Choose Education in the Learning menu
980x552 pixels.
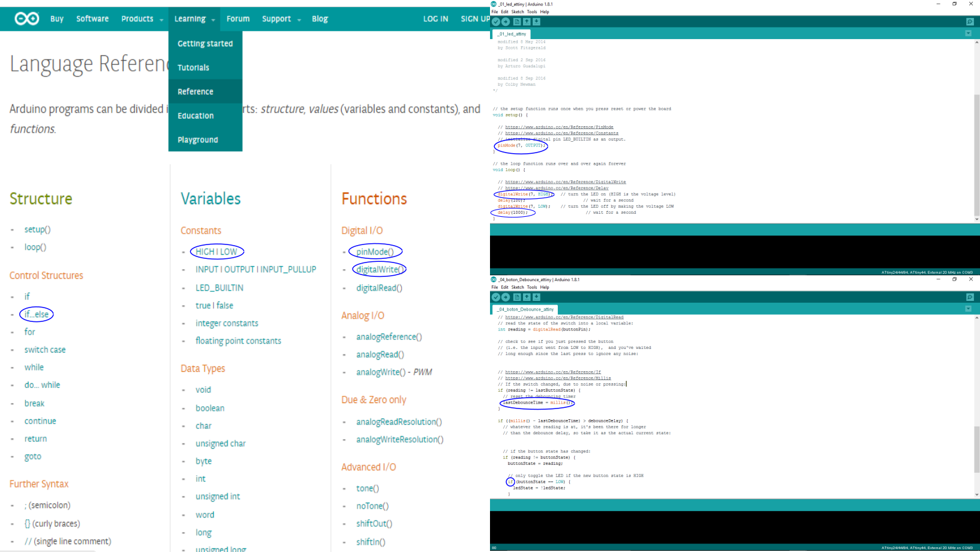[x=205, y=116]
